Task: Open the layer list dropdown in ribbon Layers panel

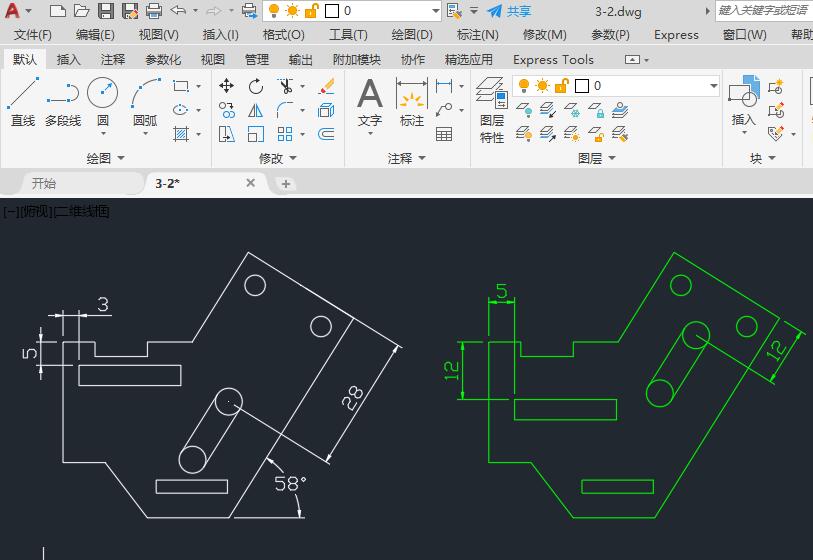Action: click(713, 86)
